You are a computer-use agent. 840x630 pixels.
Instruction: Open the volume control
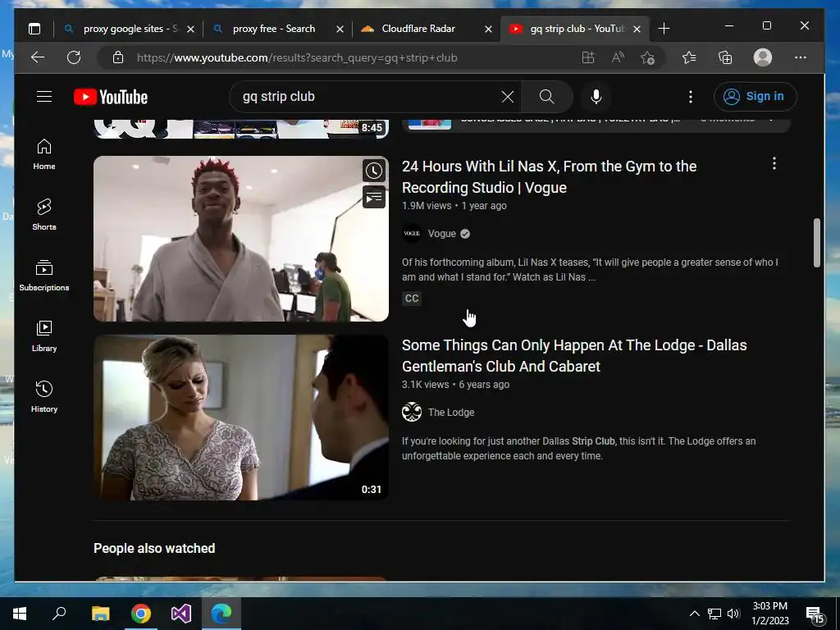pyautogui.click(x=733, y=614)
